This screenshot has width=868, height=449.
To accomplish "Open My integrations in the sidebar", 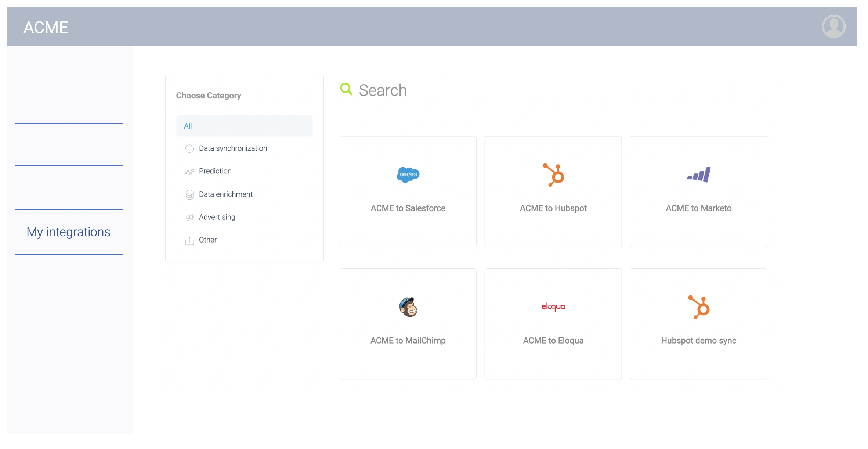I will (x=69, y=232).
